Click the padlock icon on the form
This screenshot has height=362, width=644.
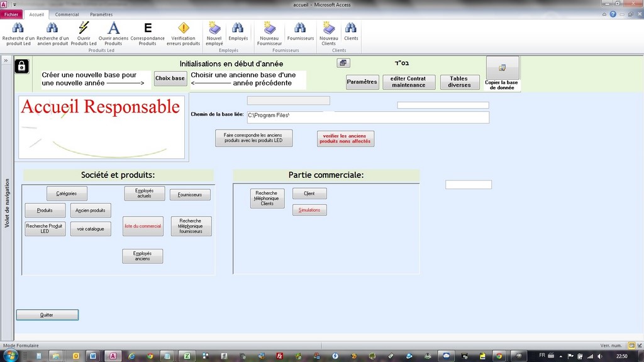tap(21, 66)
